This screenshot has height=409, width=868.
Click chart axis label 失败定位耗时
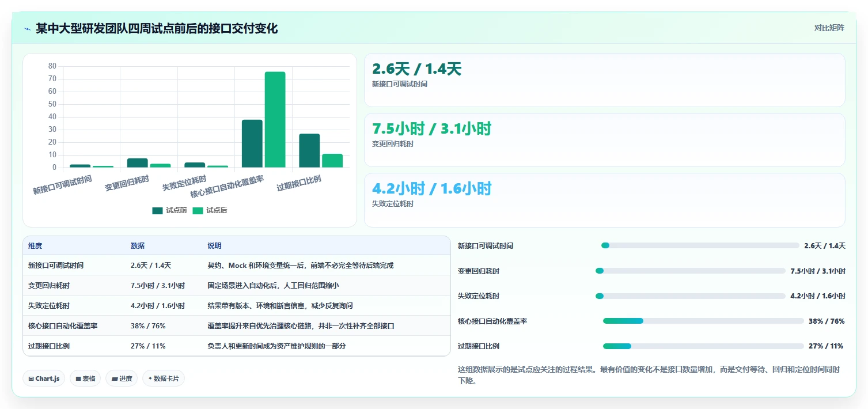point(184,183)
